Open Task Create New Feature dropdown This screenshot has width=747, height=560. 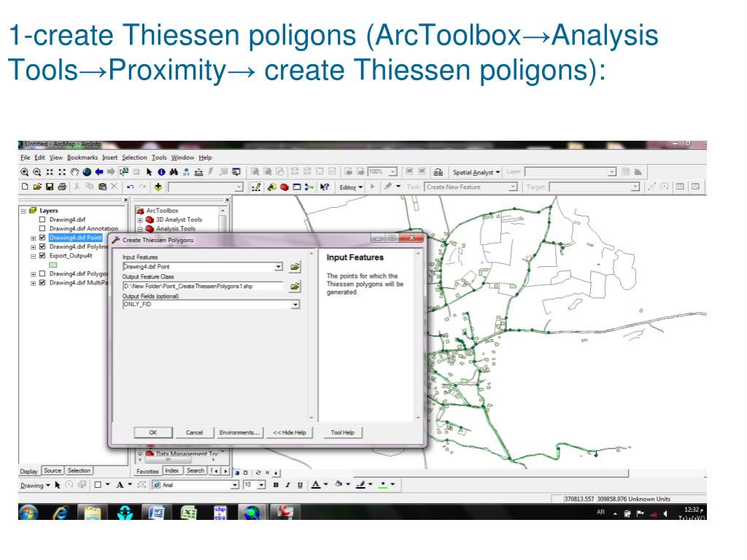(513, 187)
